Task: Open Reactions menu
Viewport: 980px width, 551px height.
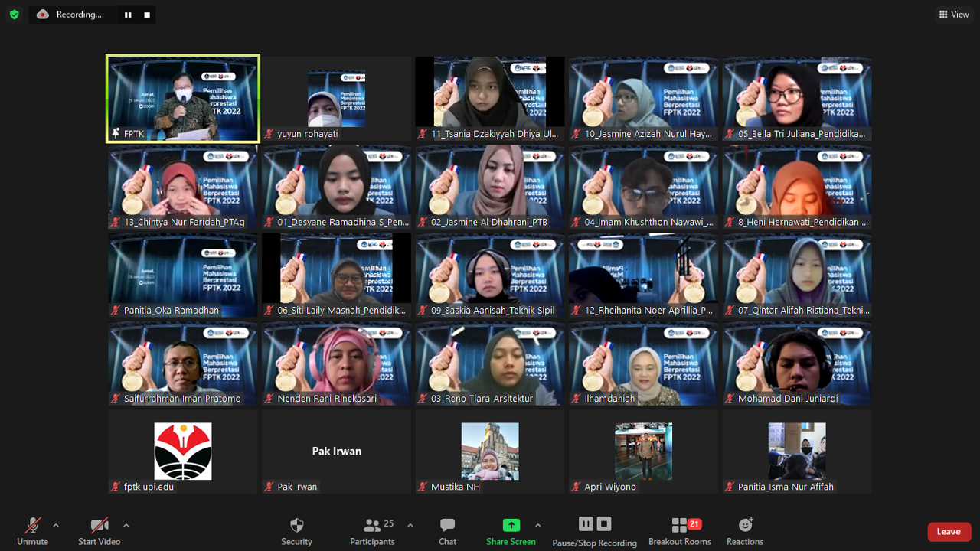Action: click(745, 531)
